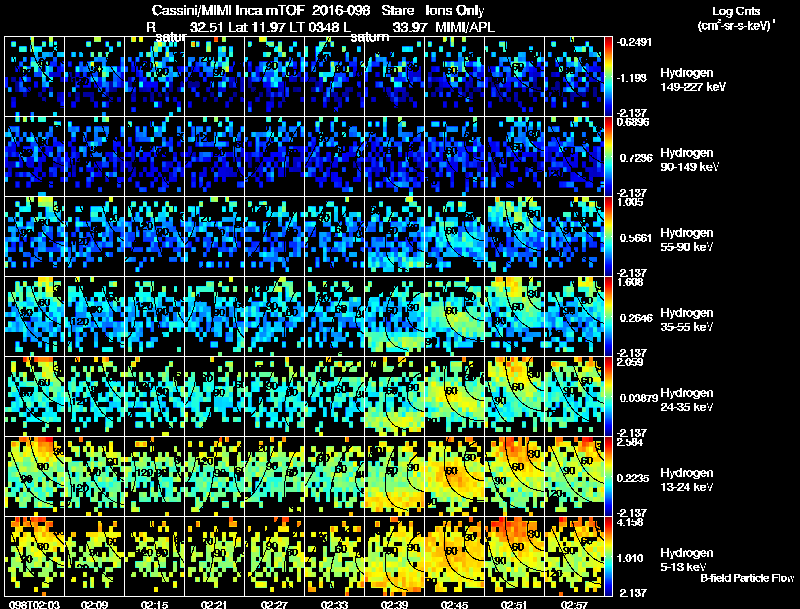Viewport: 800px width, 609px height.
Task: Click the colorbar value 2.059
Action: pos(630,363)
